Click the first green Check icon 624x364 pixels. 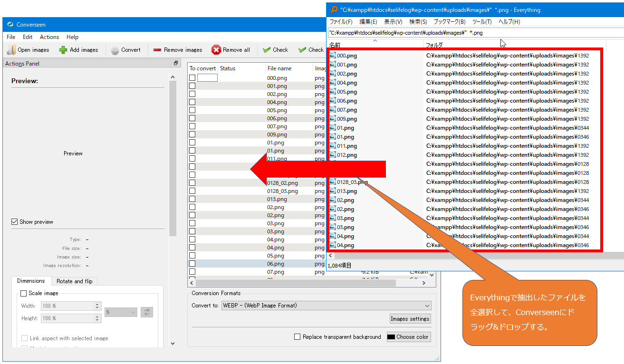(267, 50)
